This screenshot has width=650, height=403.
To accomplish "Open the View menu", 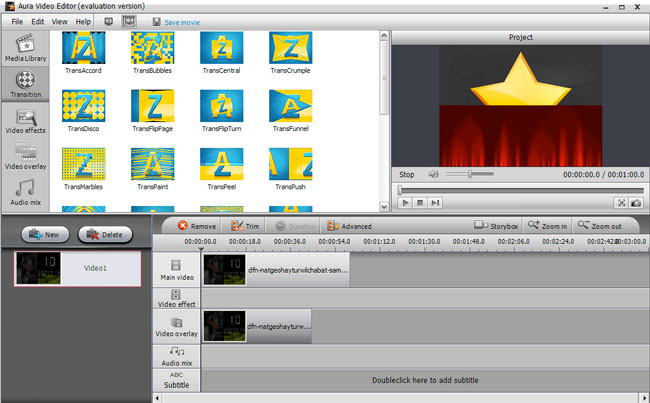I will (59, 22).
